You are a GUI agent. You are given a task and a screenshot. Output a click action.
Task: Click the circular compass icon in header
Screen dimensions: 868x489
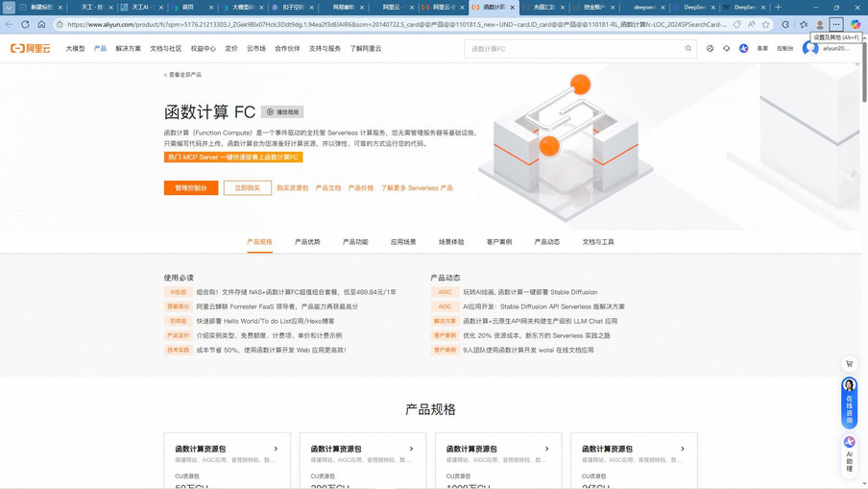click(710, 49)
